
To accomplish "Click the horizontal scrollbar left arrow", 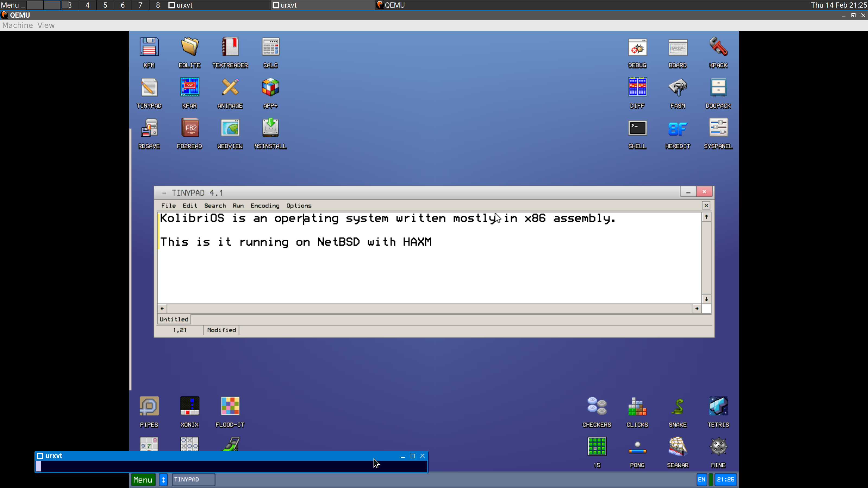I will 162,309.
